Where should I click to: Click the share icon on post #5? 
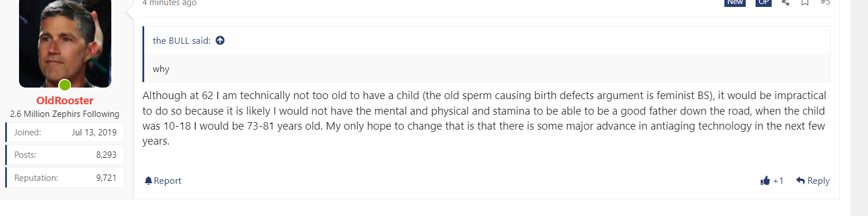(785, 2)
